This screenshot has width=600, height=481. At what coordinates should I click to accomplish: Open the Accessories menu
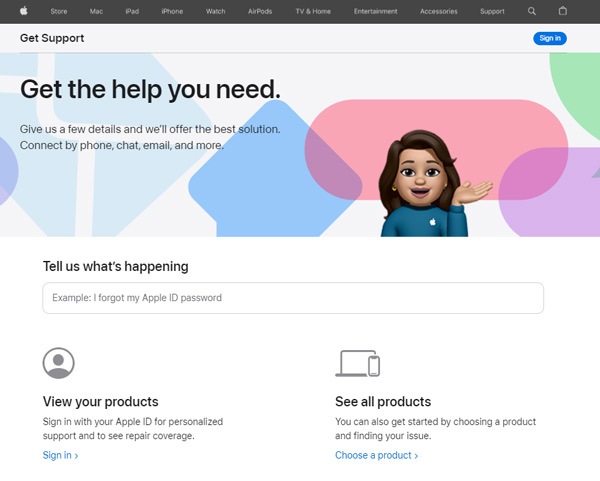click(x=439, y=11)
